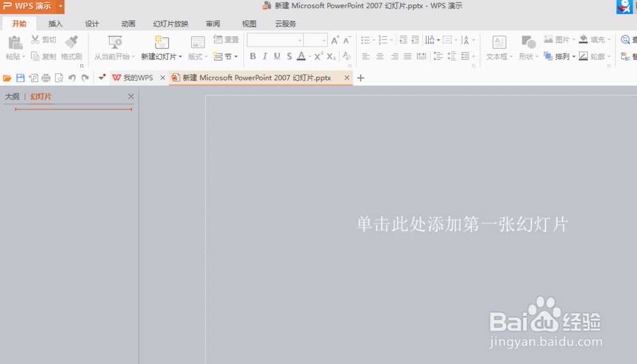Open the font name dropdown
Screen dimensions: 637x364
coord(300,40)
